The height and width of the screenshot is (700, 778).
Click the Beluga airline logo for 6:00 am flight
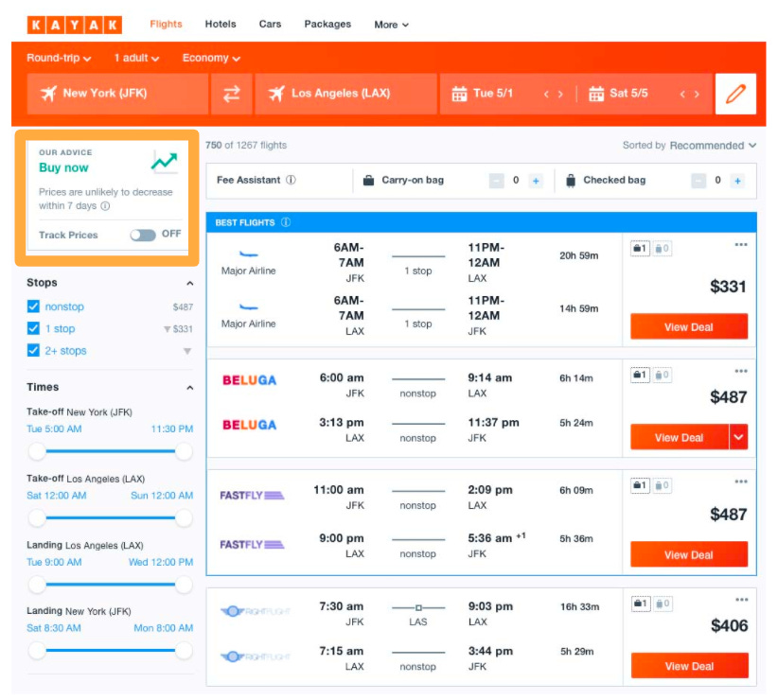[x=249, y=380]
